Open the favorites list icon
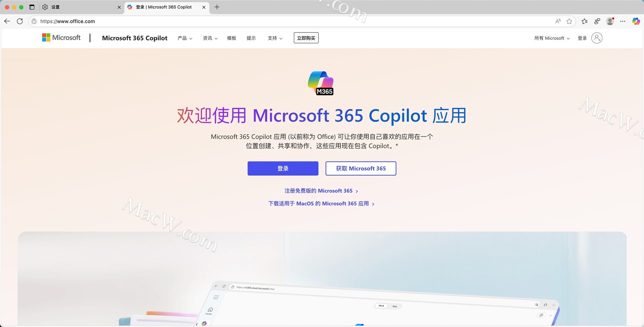644x327 pixels. click(584, 21)
